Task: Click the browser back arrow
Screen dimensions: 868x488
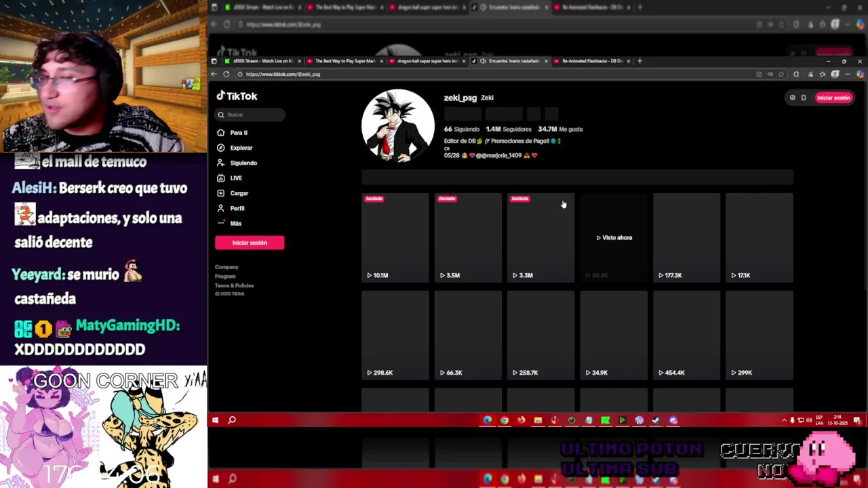Action: point(214,74)
